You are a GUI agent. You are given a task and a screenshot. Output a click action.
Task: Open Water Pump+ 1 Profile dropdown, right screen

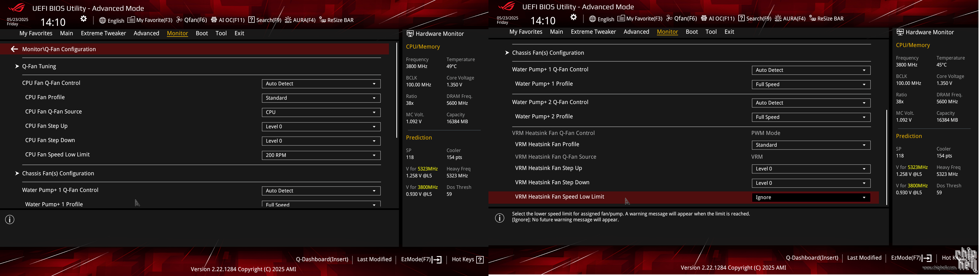click(811, 84)
